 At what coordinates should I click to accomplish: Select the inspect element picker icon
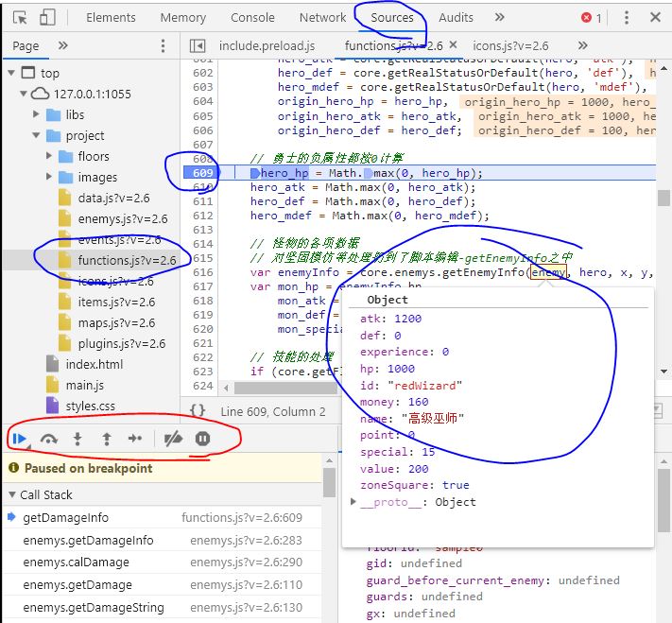[20, 17]
